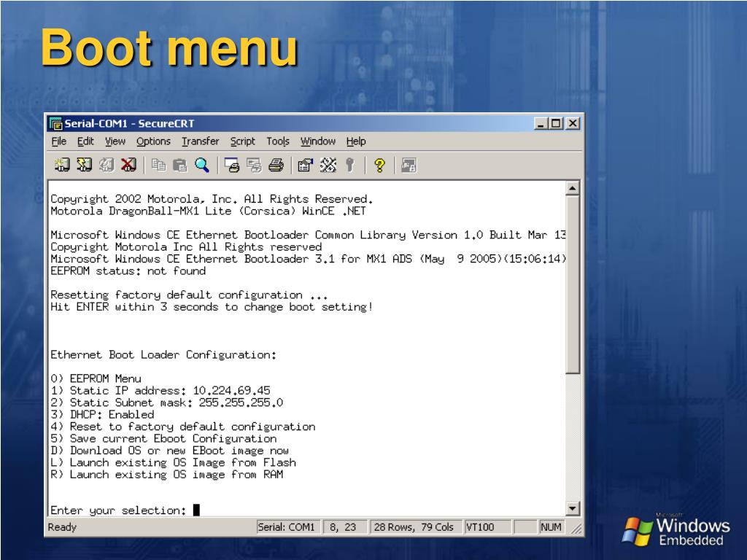747x560 pixels.
Task: Click the 'Enter your selection:' prompt text
Action: 118,510
